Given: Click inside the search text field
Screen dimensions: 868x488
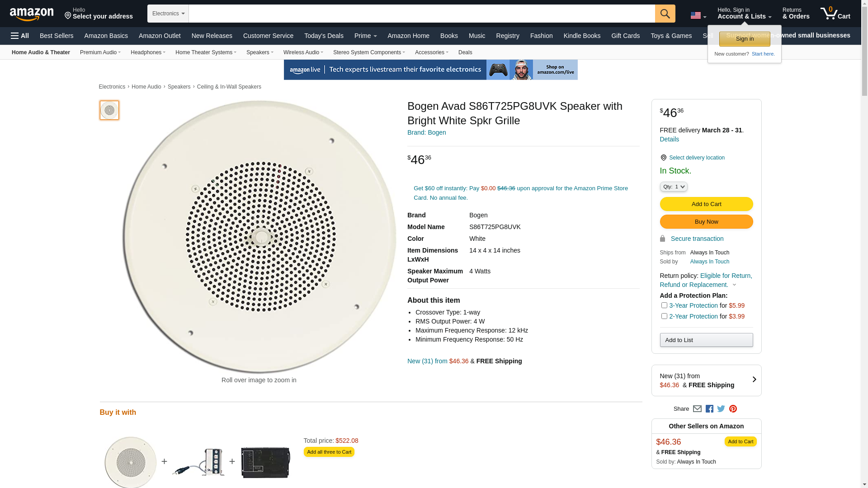Looking at the screenshot, I should click(421, 14).
